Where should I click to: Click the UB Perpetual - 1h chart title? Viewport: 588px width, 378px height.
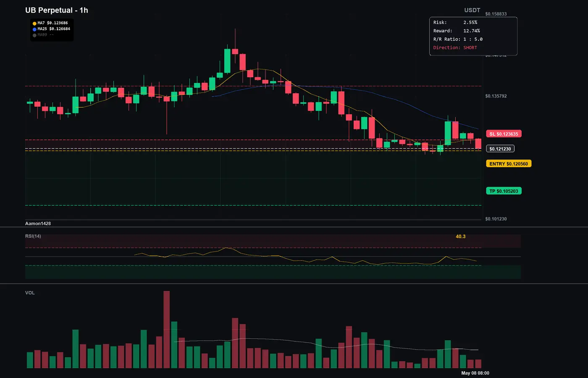pyautogui.click(x=57, y=10)
